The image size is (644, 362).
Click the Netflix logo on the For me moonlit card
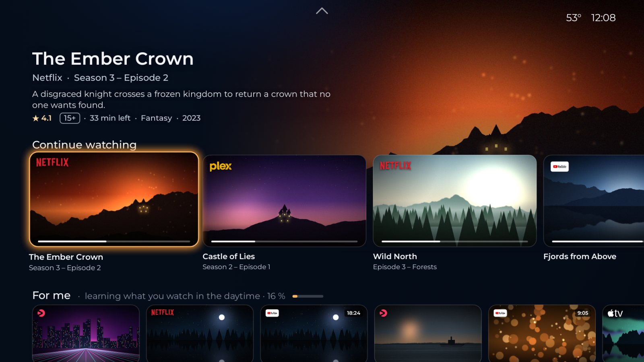point(163,312)
